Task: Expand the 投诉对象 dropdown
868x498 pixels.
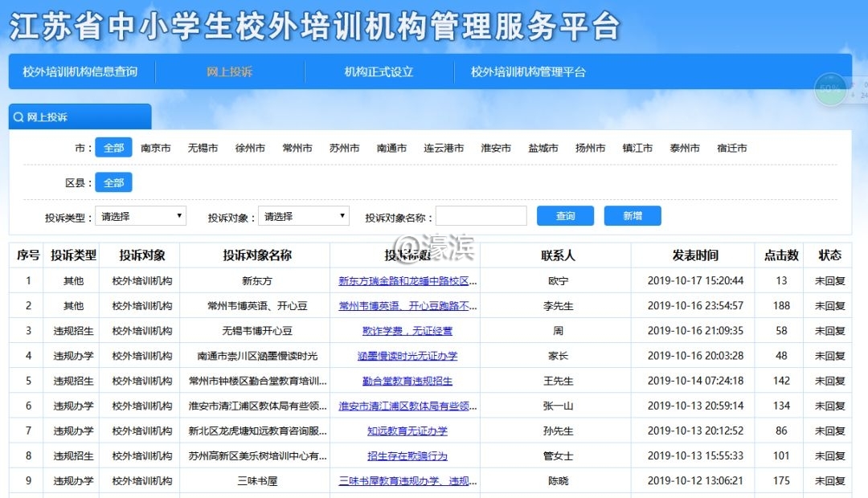Action: 303,216
